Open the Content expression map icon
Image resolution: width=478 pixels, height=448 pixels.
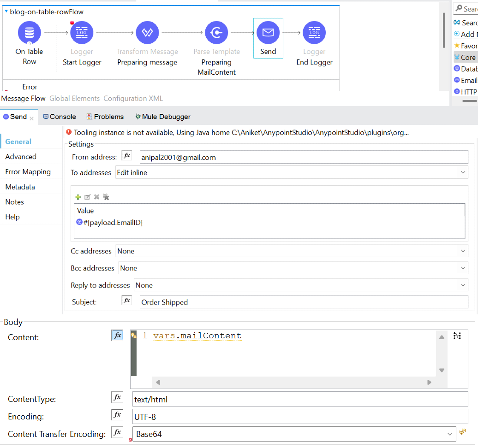(457, 336)
